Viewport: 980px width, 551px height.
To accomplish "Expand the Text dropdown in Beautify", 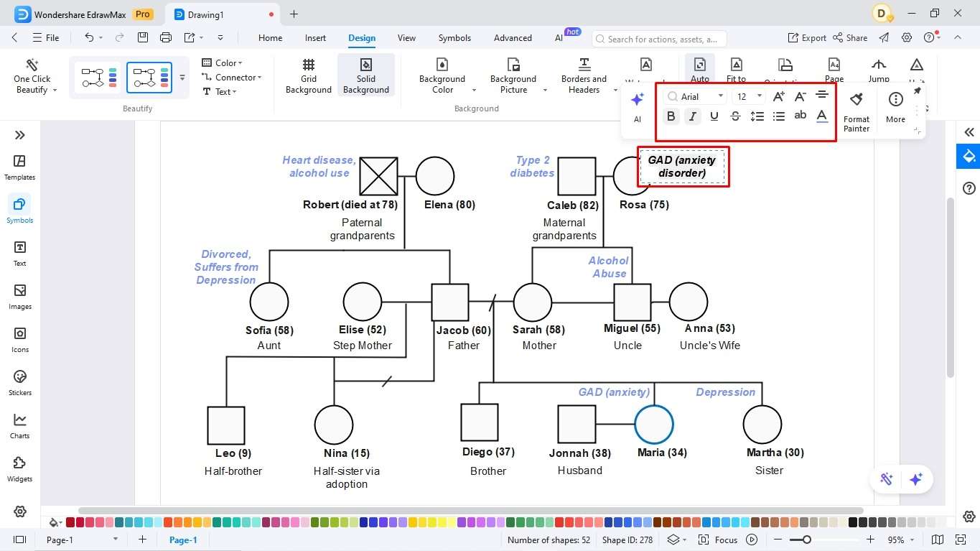I will click(220, 91).
